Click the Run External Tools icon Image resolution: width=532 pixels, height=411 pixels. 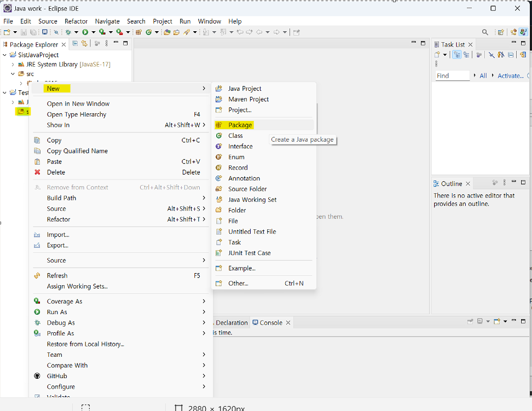119,32
